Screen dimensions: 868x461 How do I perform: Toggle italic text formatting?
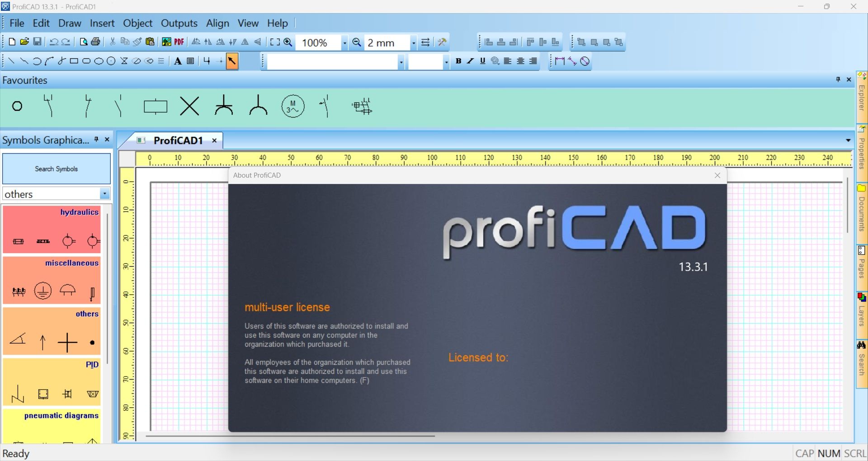coord(470,61)
